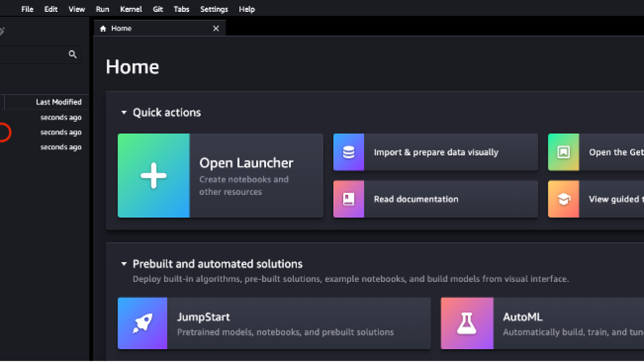
Task: Collapse the Quick actions section
Action: [124, 112]
